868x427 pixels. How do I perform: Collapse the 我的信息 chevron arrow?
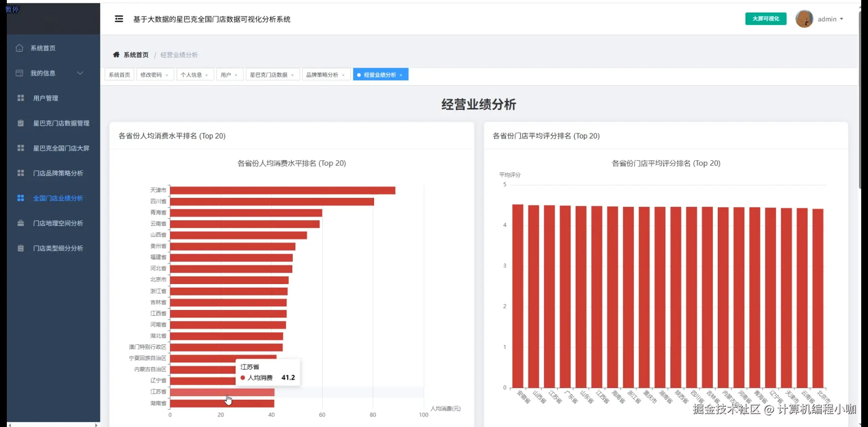click(x=80, y=73)
